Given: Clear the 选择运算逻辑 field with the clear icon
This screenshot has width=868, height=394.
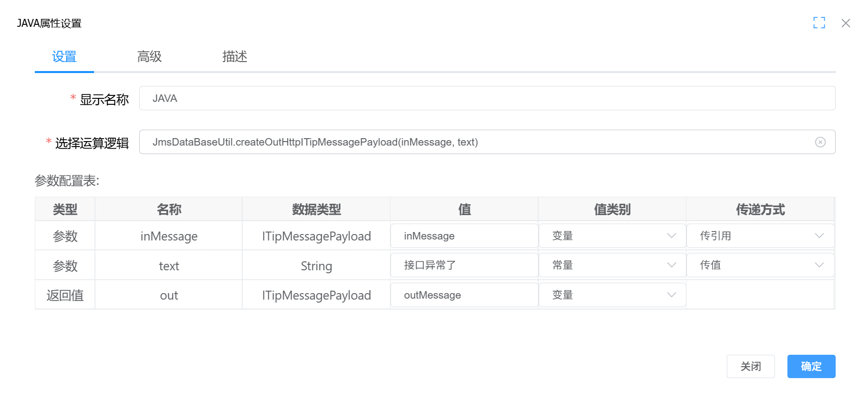Looking at the screenshot, I should 820,142.
